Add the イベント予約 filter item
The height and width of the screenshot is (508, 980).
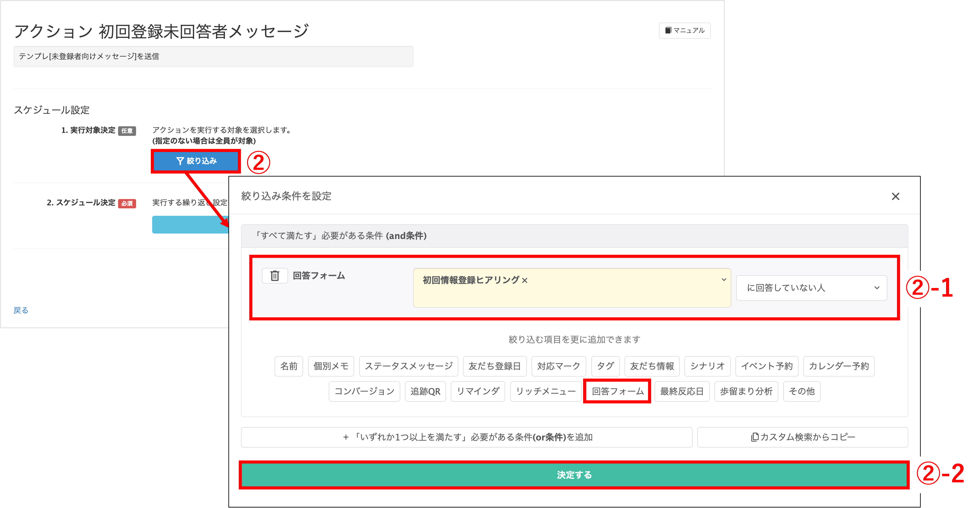click(x=767, y=366)
